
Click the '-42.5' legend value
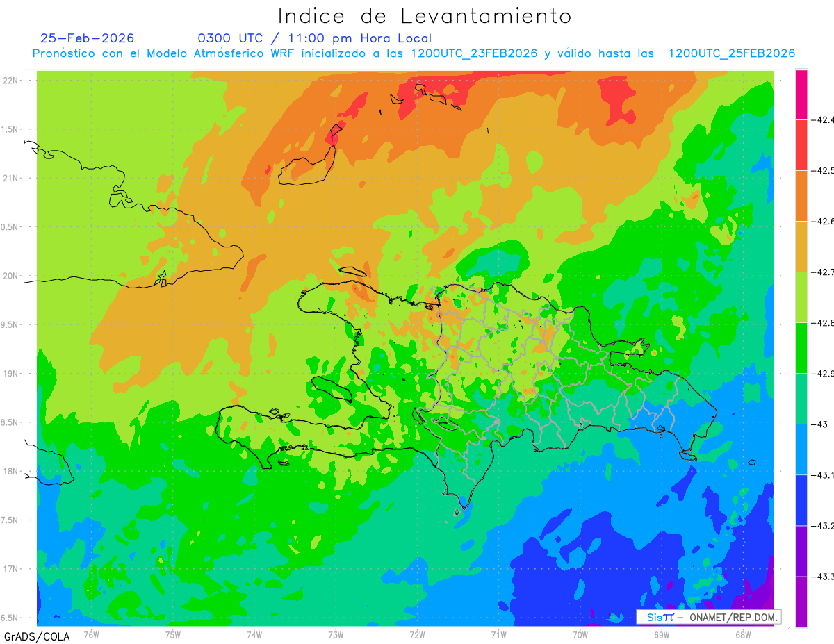tap(824, 170)
